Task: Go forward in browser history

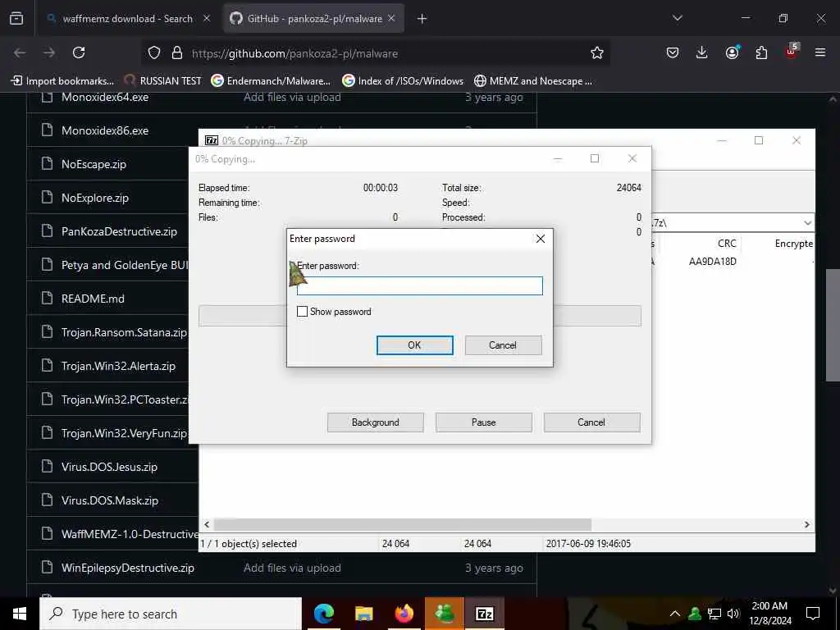Action: (x=49, y=52)
